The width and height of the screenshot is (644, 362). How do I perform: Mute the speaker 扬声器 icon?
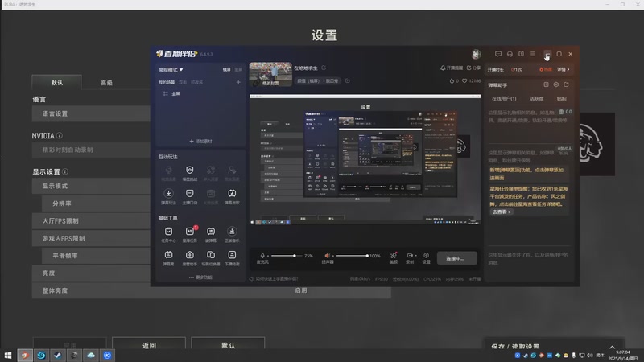[x=328, y=256]
